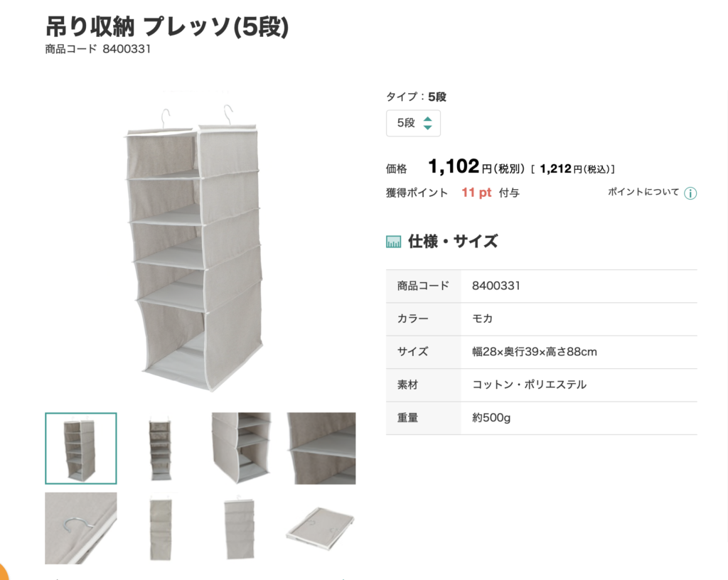728x580 pixels.
Task: Click the product code 8400331 in spec table
Action: point(496,286)
